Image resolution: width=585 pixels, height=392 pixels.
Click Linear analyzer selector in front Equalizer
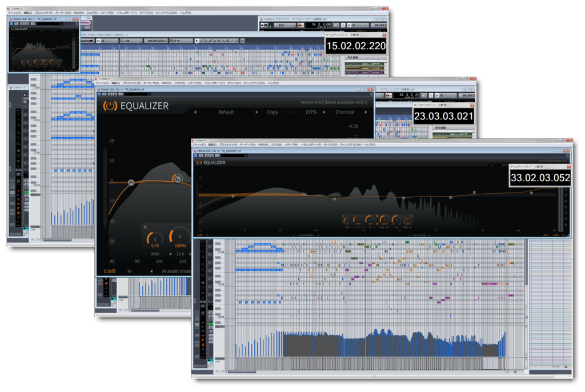(419, 235)
